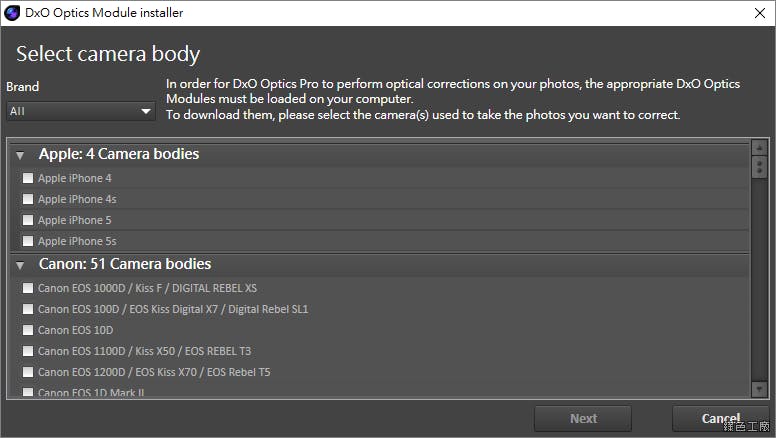776x438 pixels.
Task: Tick Canon EOS 1200D / Kiss X70 checkbox
Action: [28, 372]
